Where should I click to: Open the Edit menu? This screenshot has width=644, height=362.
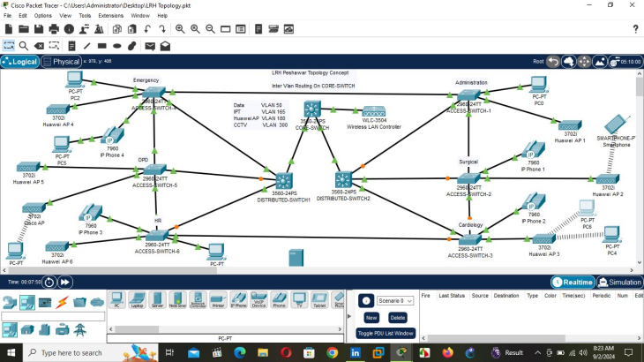[x=23, y=16]
